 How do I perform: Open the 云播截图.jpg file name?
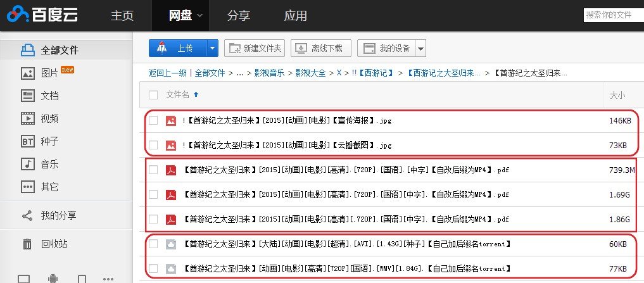(x=287, y=146)
